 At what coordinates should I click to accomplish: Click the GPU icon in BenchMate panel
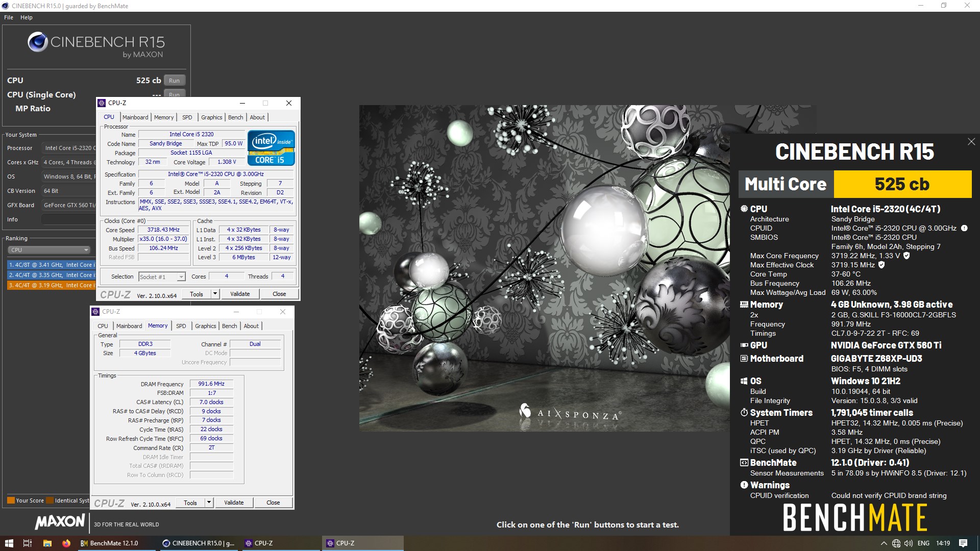[744, 345]
